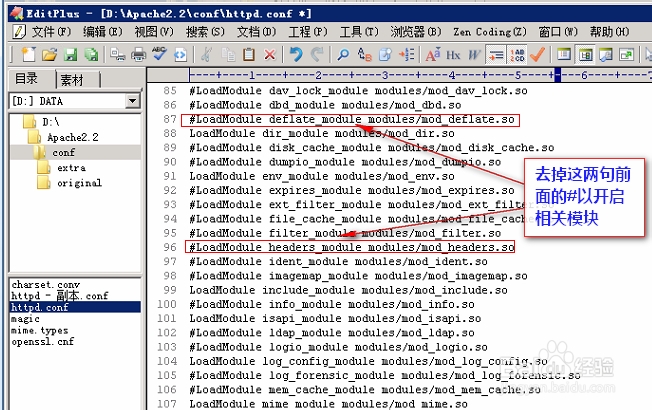Toggle the directory window icon
This screenshot has width=652, height=410.
point(585,54)
